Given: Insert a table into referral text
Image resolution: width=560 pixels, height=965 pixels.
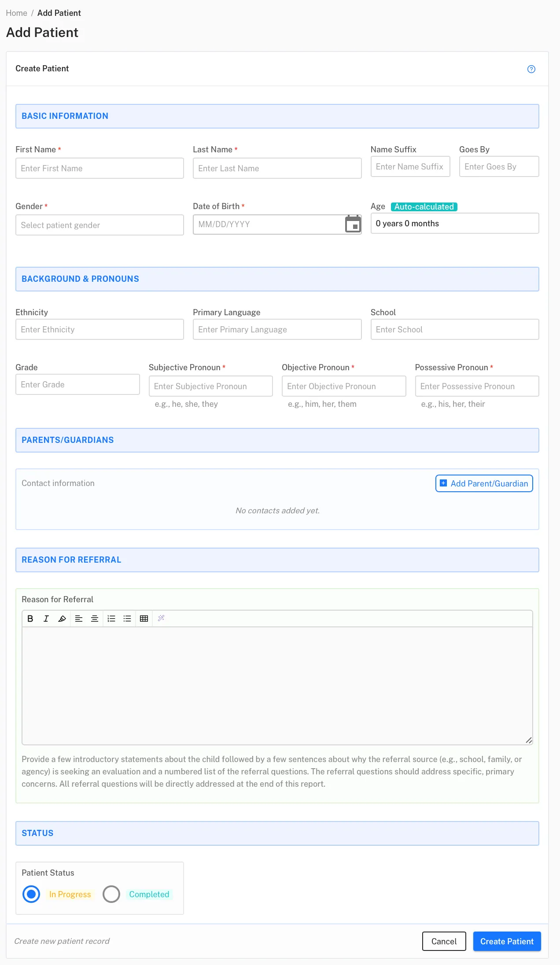Looking at the screenshot, I should pos(144,619).
